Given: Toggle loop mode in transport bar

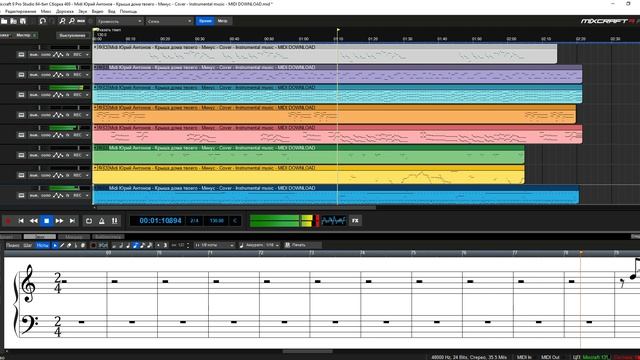Looking at the screenshot, I should tap(89, 221).
